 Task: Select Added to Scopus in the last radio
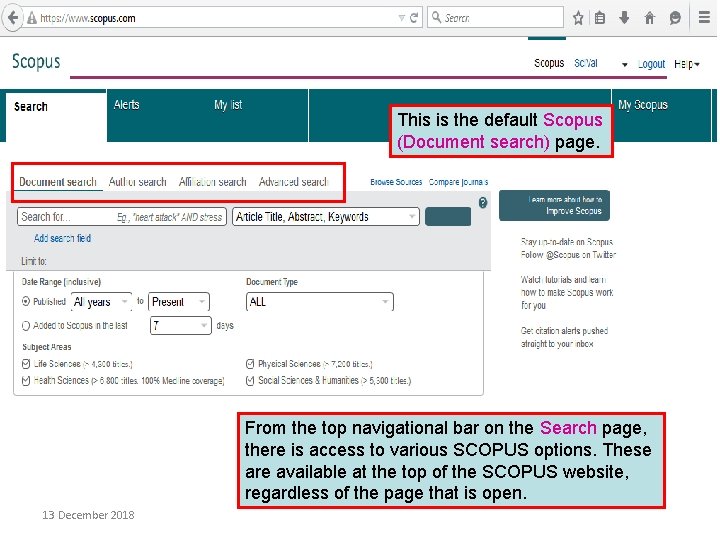26,326
